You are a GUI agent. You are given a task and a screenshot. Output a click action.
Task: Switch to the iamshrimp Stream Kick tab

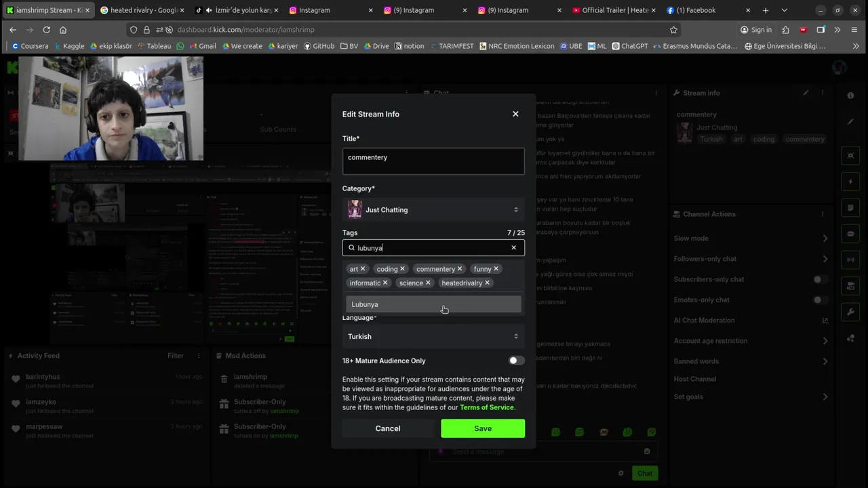tap(47, 10)
